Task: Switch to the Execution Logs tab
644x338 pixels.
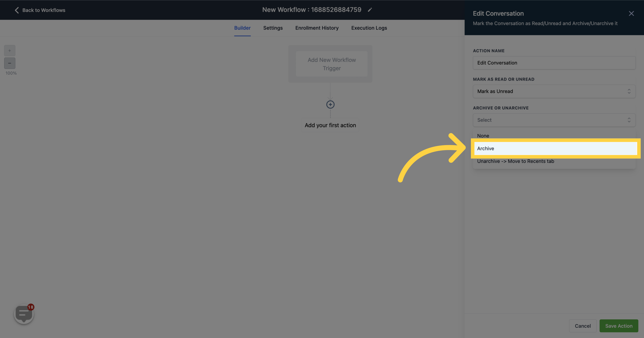Action: (369, 28)
